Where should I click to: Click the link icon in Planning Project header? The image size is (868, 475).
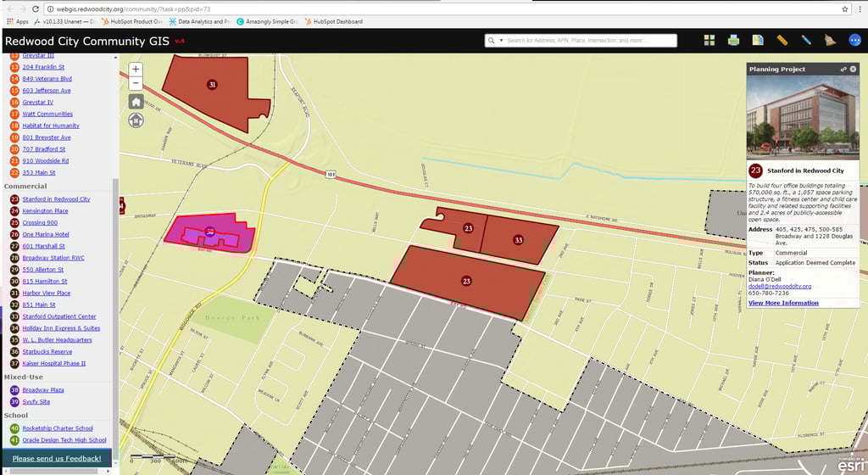pos(843,70)
